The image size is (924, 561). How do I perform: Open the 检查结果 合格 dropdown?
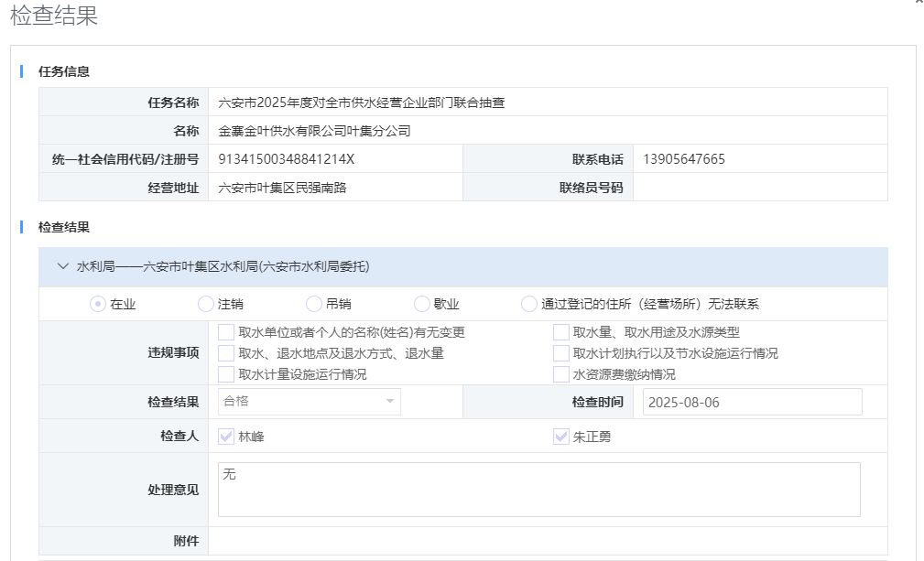click(x=309, y=402)
